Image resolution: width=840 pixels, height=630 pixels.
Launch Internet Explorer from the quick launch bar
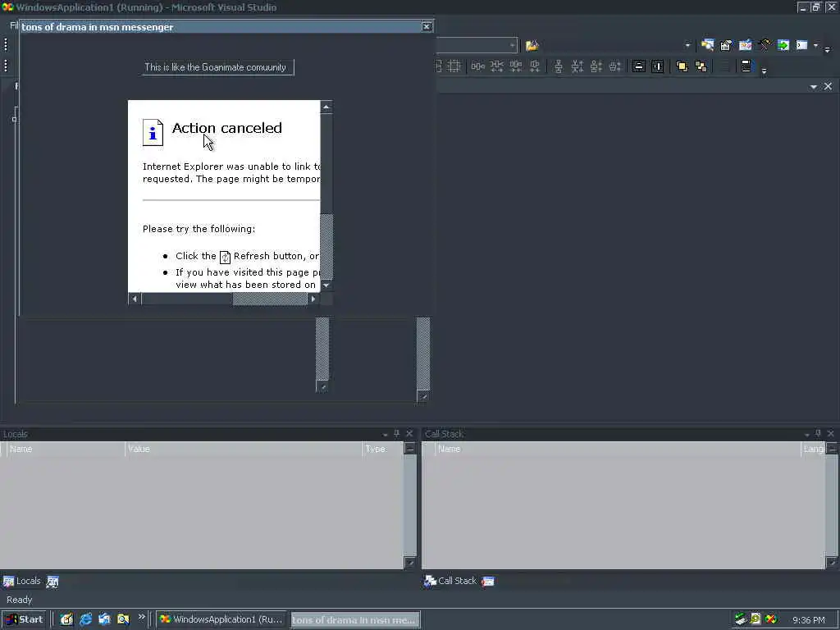(85, 619)
